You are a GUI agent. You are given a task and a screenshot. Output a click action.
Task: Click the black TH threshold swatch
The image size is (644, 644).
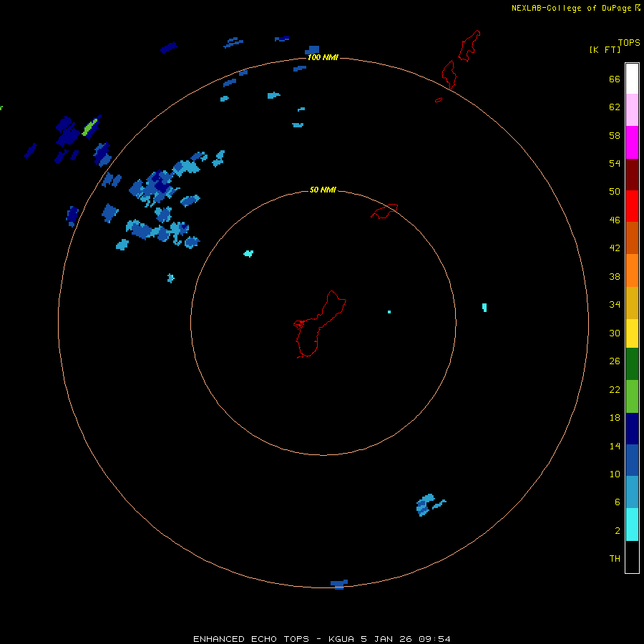(632, 557)
